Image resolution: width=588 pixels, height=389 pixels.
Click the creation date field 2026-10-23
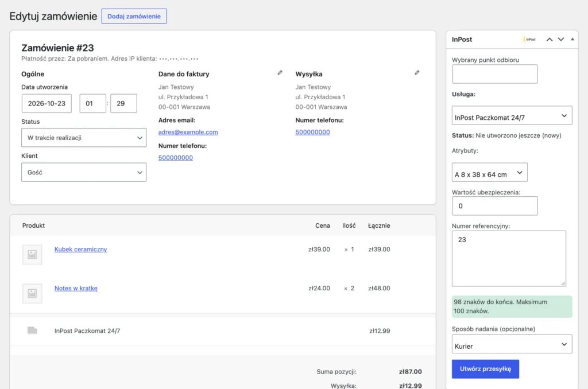(x=47, y=103)
